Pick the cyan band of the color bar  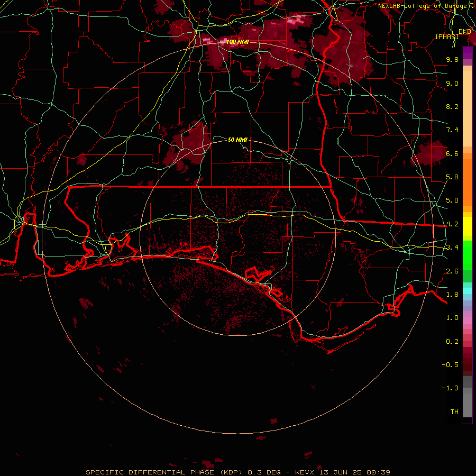click(x=467, y=291)
